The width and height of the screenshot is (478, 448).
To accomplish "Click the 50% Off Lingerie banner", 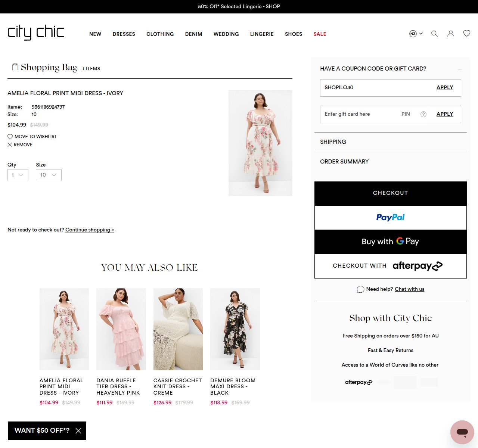I will pyautogui.click(x=239, y=7).
